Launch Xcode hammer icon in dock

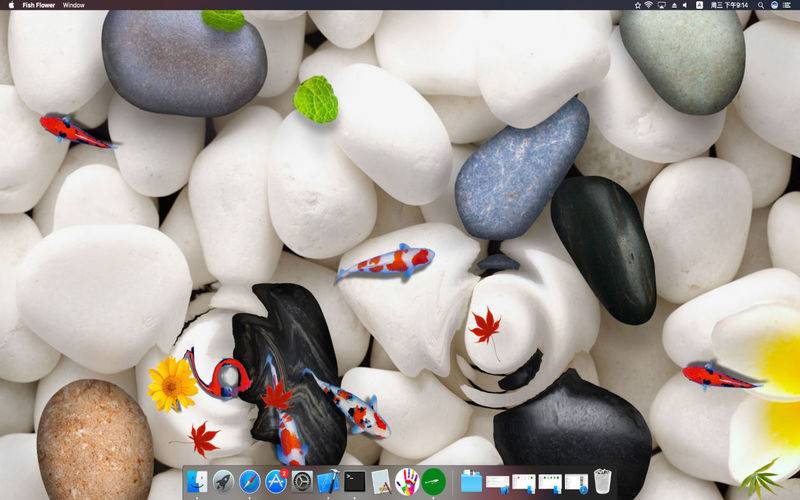tap(329, 481)
